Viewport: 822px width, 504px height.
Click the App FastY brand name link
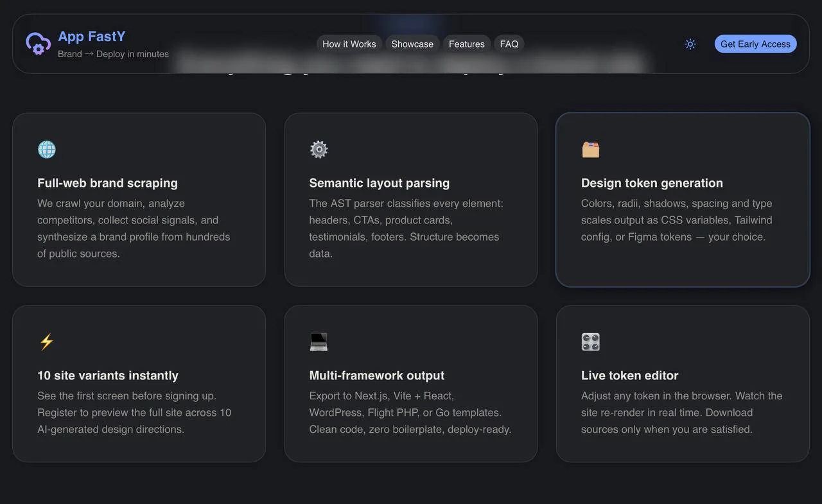[x=92, y=37]
